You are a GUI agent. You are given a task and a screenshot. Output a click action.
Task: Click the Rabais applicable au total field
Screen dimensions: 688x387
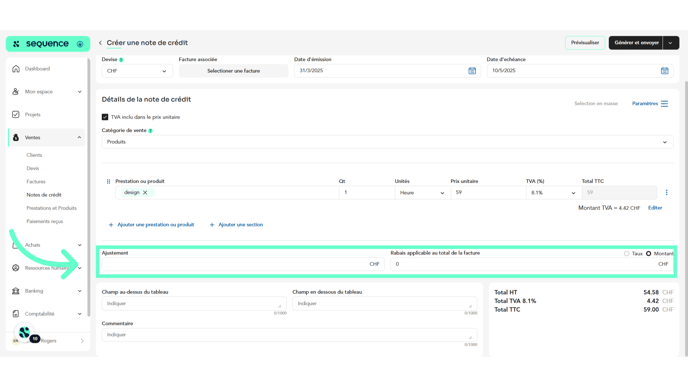pos(532,264)
